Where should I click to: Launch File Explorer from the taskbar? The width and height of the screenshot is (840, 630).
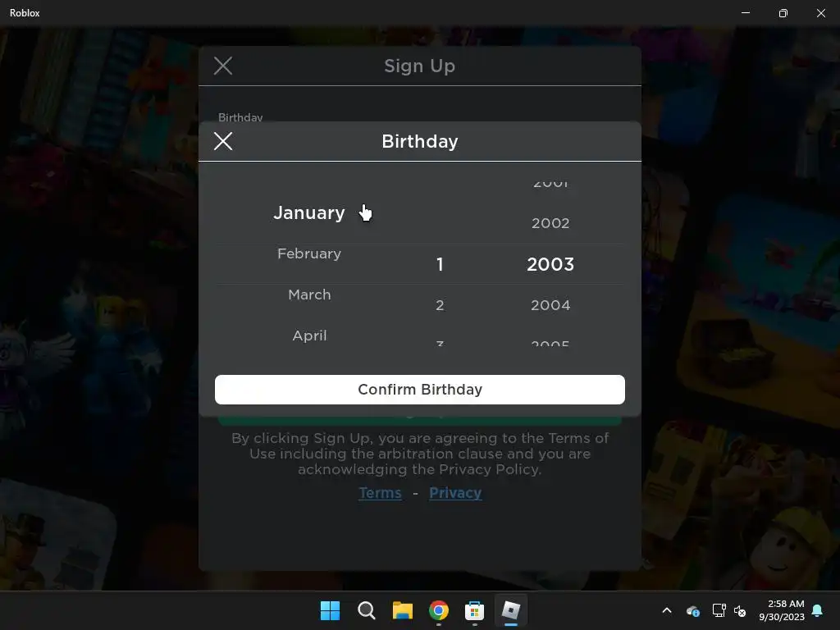[402, 610]
